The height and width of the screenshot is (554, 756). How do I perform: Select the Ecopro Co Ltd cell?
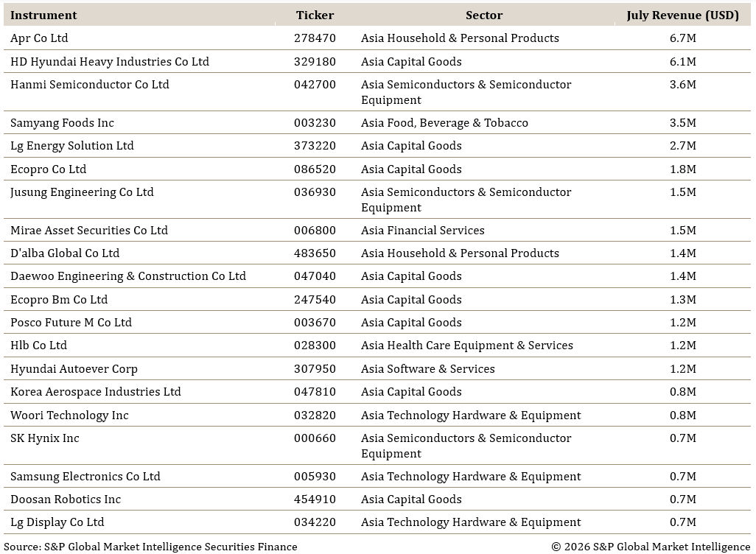[48, 169]
